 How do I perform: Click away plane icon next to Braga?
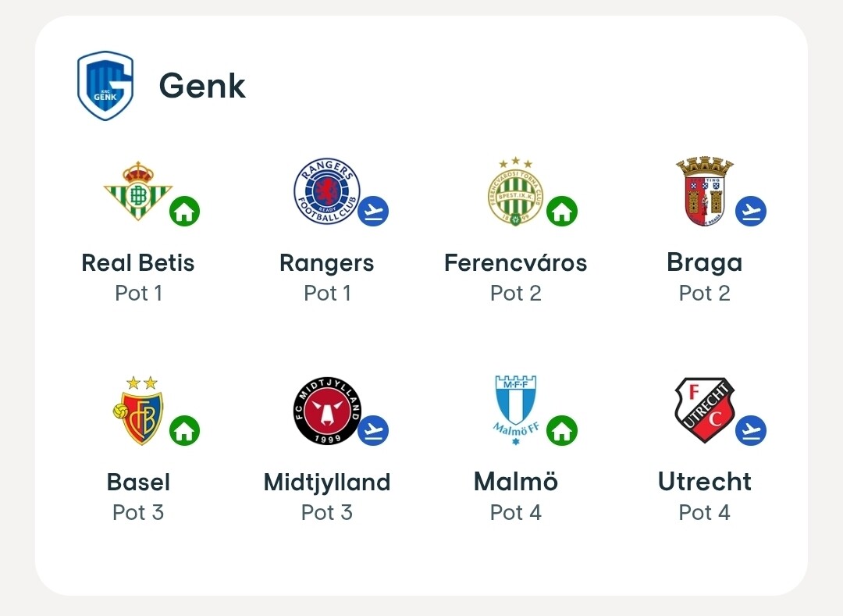(x=751, y=212)
